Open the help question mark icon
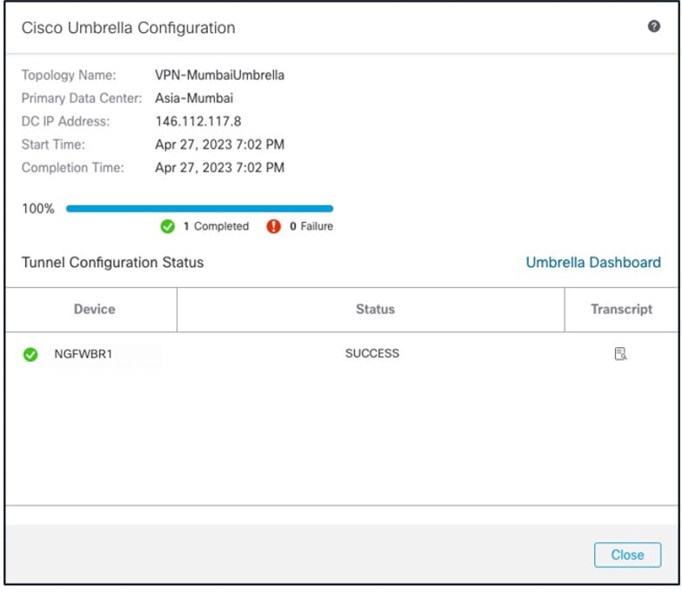This screenshot has width=682, height=616. 654,26
